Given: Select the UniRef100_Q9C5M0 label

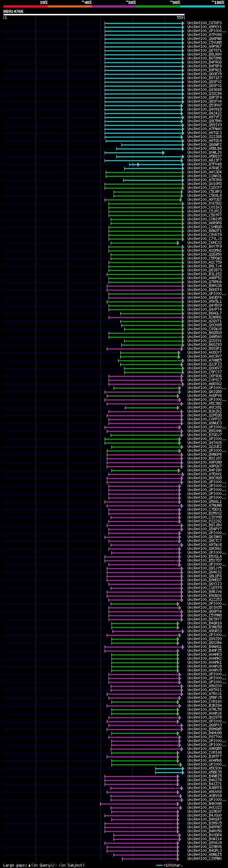Looking at the screenshot, I should pos(204,121).
